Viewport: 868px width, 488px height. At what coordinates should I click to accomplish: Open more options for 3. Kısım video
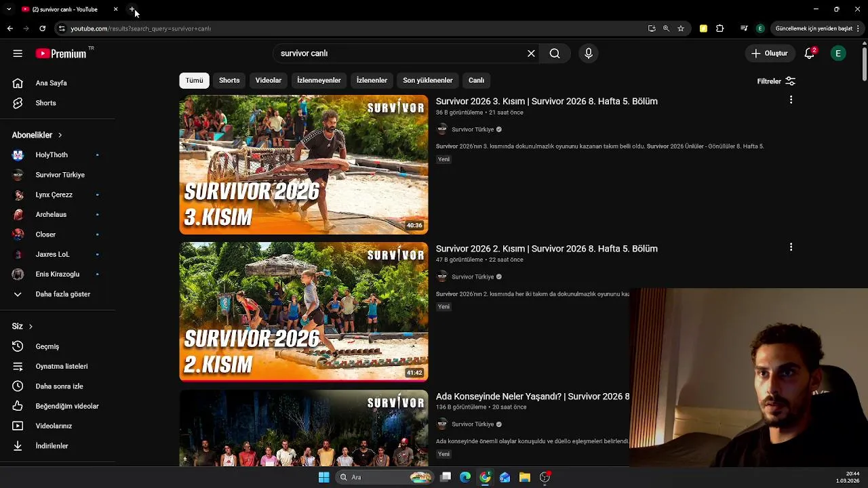click(791, 100)
